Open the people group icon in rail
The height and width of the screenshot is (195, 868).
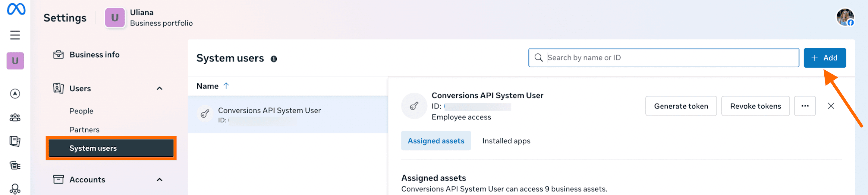click(x=15, y=117)
